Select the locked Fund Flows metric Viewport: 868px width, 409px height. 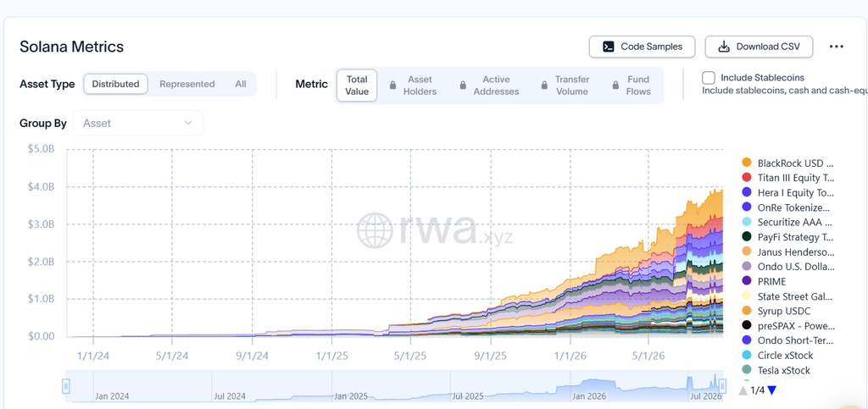632,86
